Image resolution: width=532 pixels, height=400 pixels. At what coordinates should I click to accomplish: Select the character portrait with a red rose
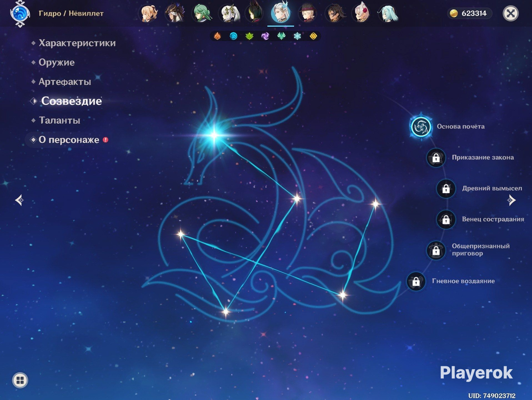[361, 13]
